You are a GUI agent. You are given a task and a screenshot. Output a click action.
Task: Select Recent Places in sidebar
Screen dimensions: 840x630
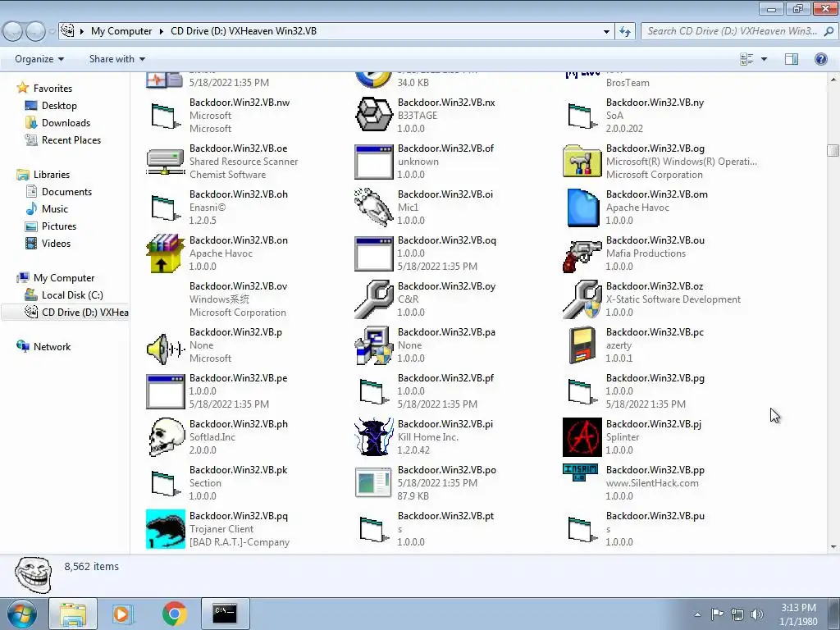[71, 139]
